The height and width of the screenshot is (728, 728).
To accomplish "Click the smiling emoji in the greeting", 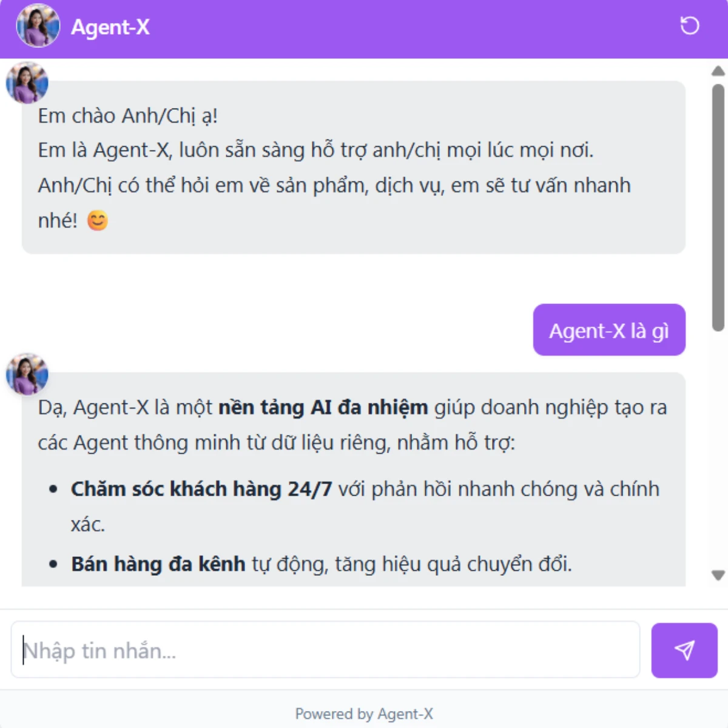I will coord(98,220).
